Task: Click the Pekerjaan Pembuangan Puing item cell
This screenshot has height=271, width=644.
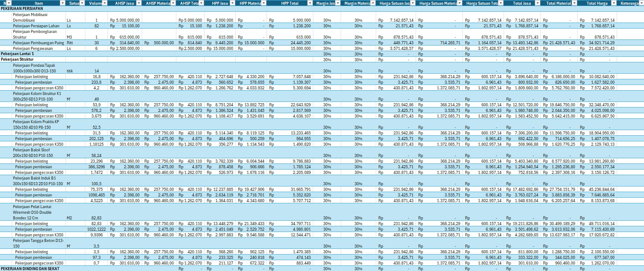Action: point(38,43)
